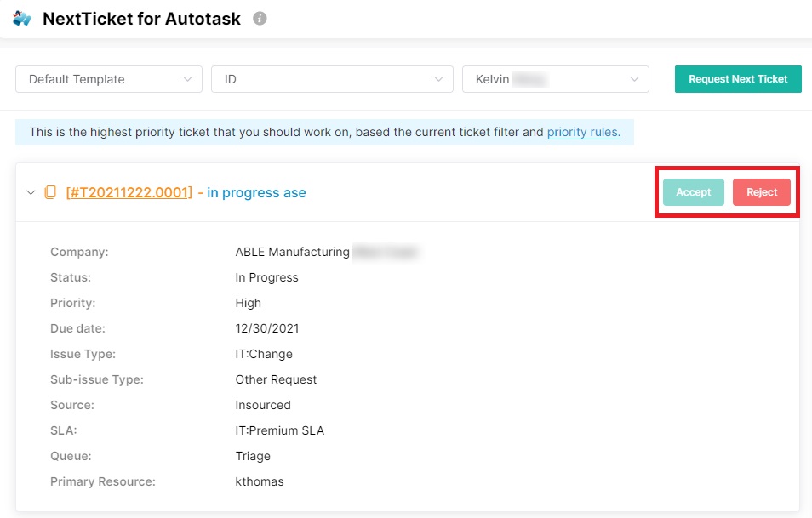The width and height of the screenshot is (812, 518).
Task: Open the Kelvin resource dropdown
Action: [555, 79]
